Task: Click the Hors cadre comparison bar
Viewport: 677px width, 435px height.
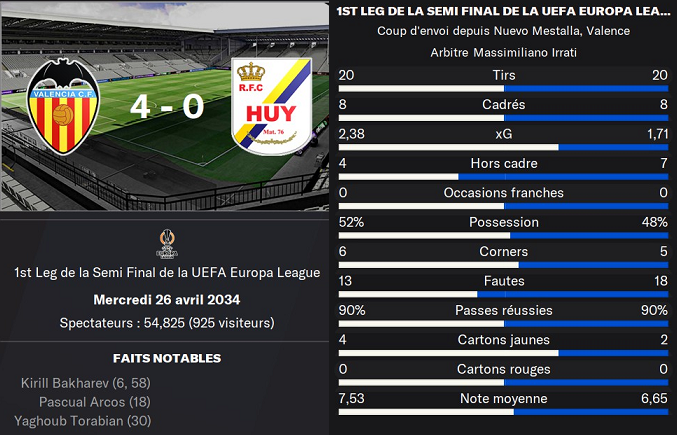Action: [503, 176]
